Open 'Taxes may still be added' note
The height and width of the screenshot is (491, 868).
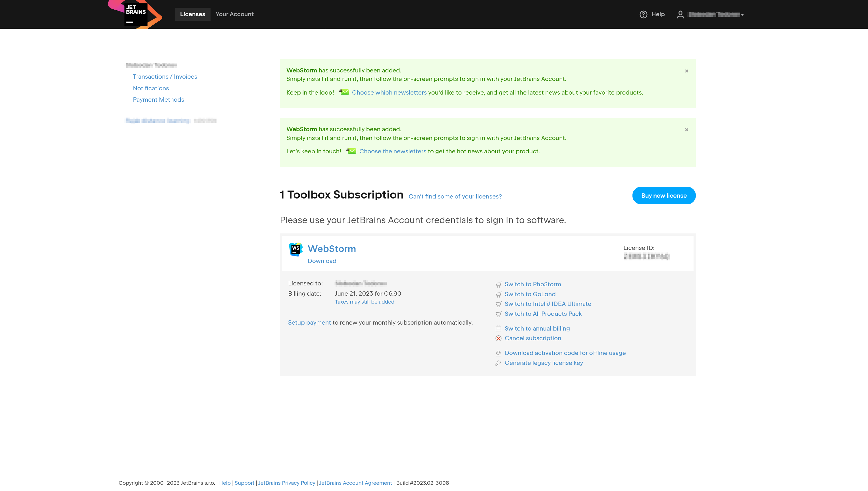pyautogui.click(x=364, y=302)
